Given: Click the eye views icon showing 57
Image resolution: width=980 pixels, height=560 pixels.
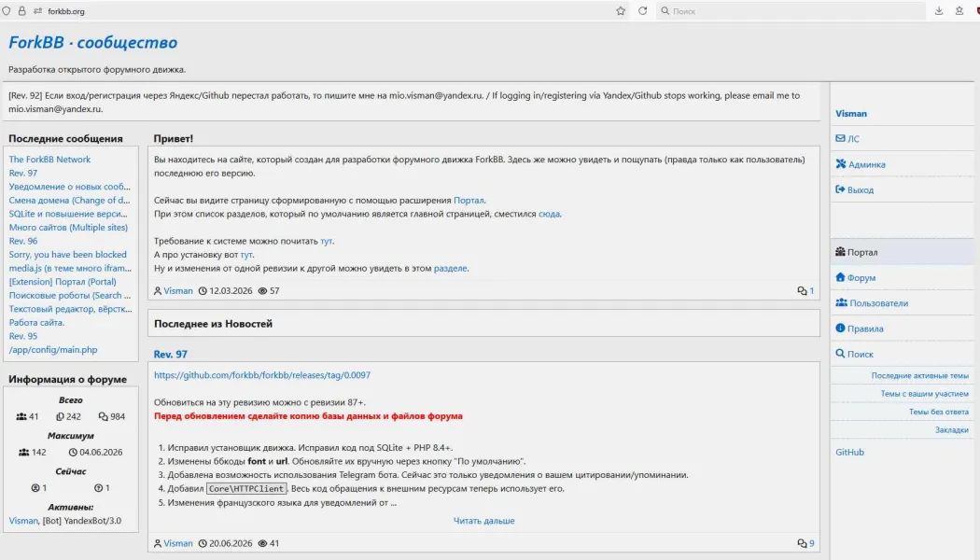Looking at the screenshot, I should click(262, 290).
